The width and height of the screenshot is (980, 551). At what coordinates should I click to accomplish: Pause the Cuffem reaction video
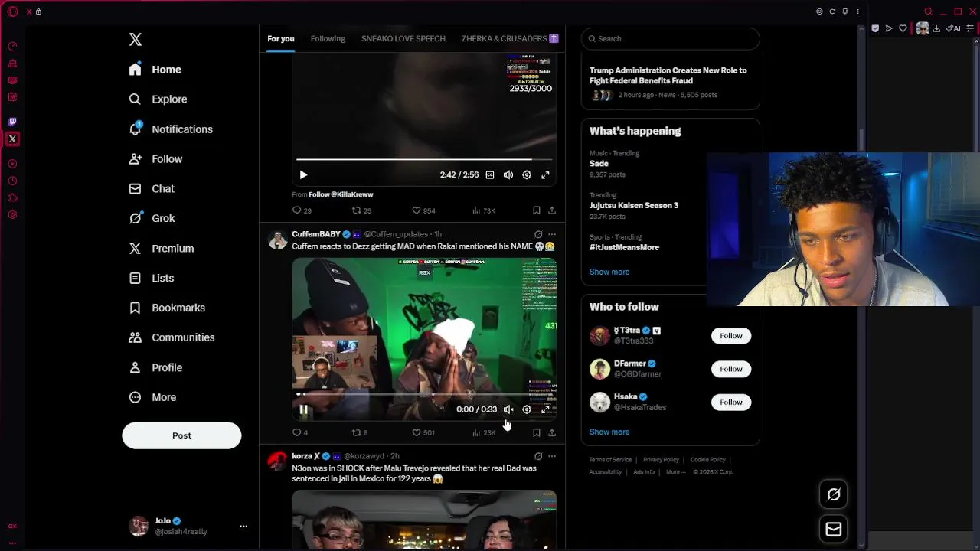point(303,409)
